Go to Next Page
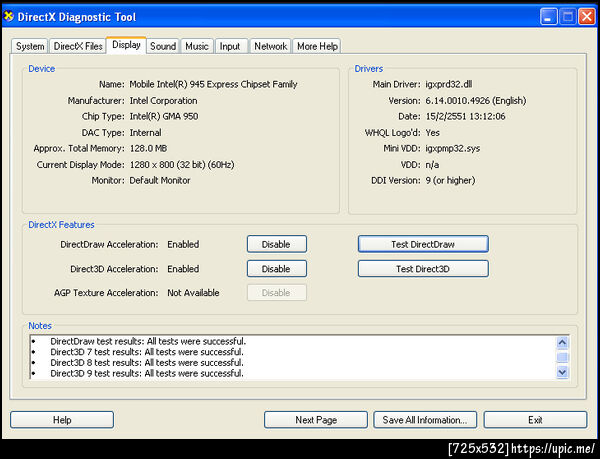The image size is (600, 459). click(x=316, y=420)
